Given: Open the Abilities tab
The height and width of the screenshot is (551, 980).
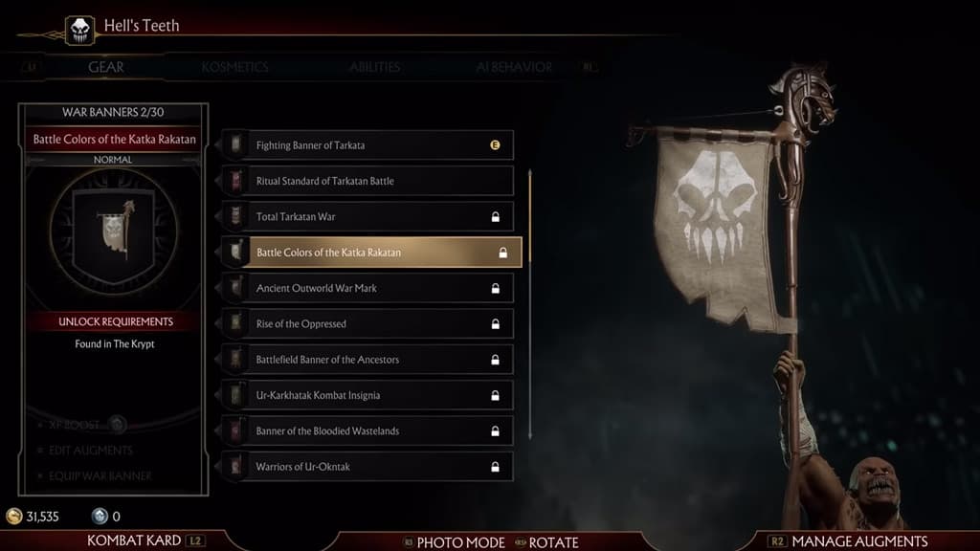Looking at the screenshot, I should pyautogui.click(x=374, y=67).
